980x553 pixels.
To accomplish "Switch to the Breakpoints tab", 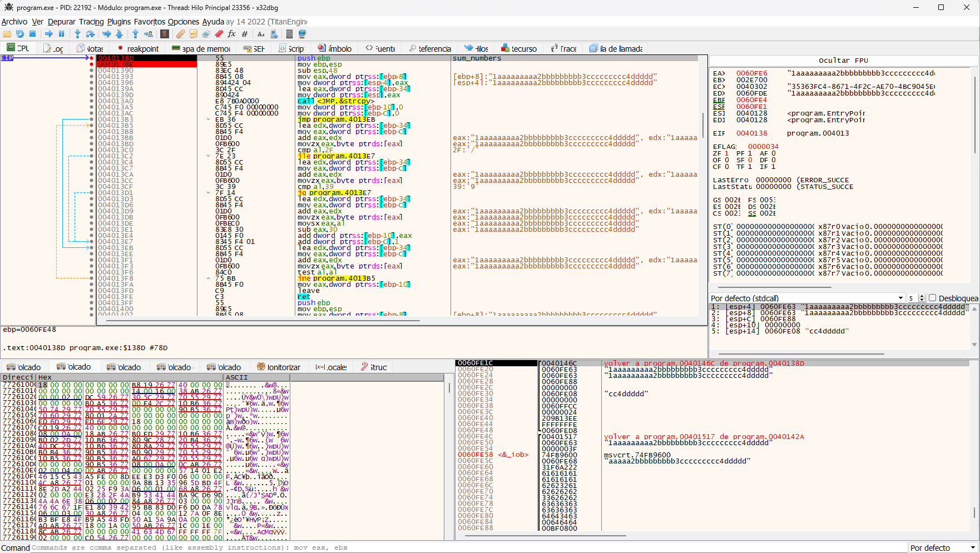I will click(138, 48).
